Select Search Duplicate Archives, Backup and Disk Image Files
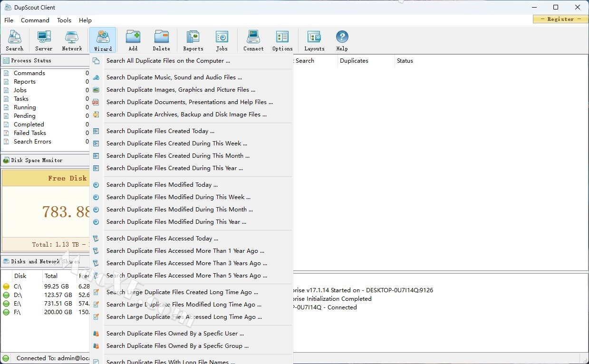The image size is (589, 364). (191, 115)
